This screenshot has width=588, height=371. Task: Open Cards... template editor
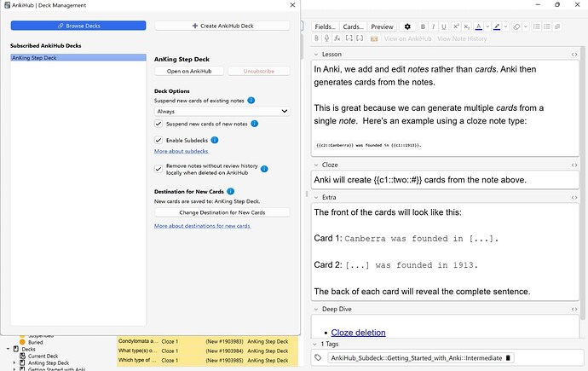[x=353, y=26]
